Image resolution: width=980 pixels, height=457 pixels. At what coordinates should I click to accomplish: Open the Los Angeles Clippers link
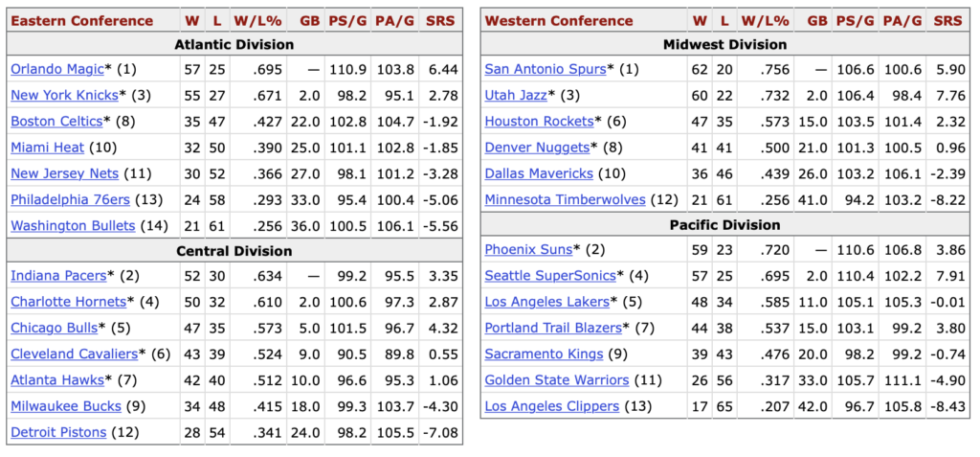551,406
